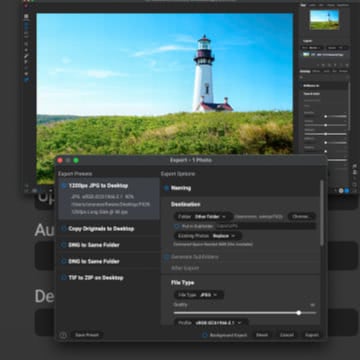Select the After Export section heading
Viewport: 360px width, 360px height.
[x=185, y=268]
